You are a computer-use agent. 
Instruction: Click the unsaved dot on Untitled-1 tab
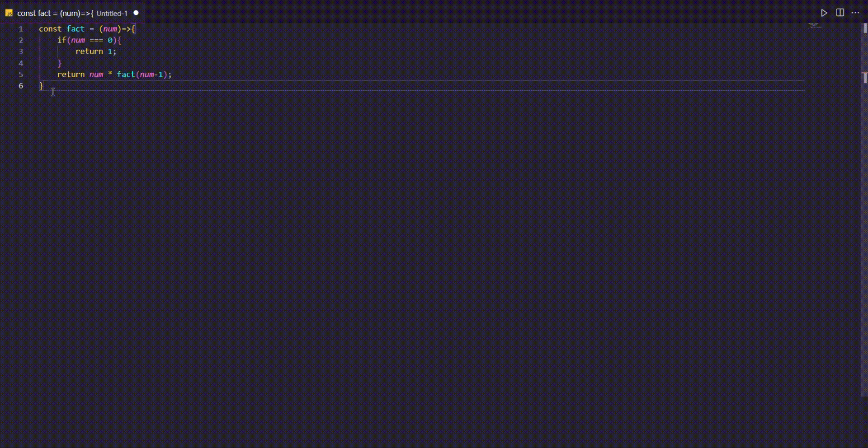tap(136, 13)
